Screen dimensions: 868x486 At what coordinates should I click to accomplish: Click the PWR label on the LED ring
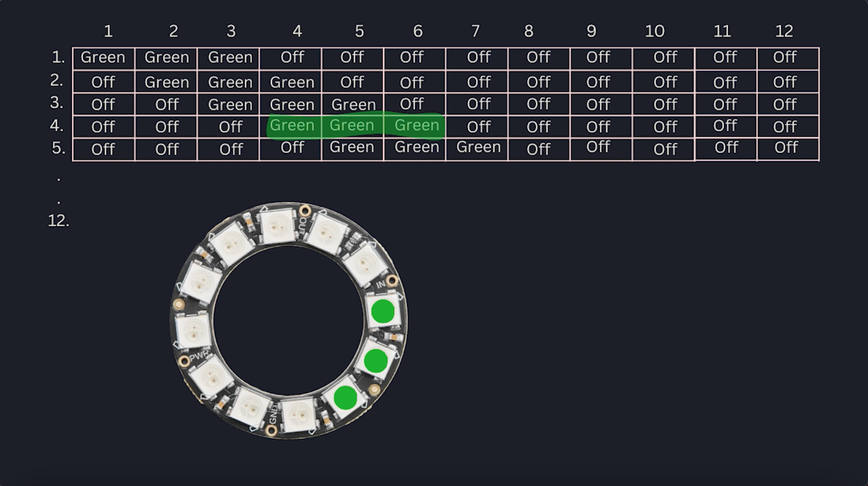click(199, 357)
